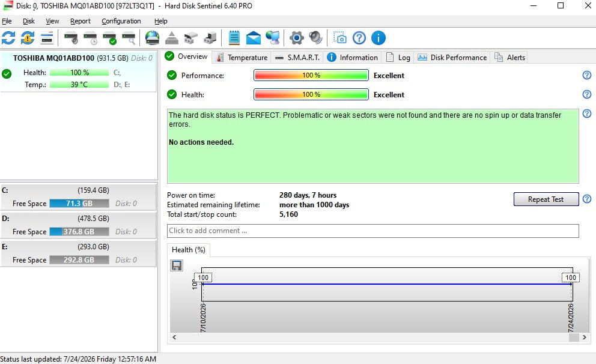Click the gray eject triangle toolbar icon
The width and height of the screenshot is (596, 364).
pos(171,38)
